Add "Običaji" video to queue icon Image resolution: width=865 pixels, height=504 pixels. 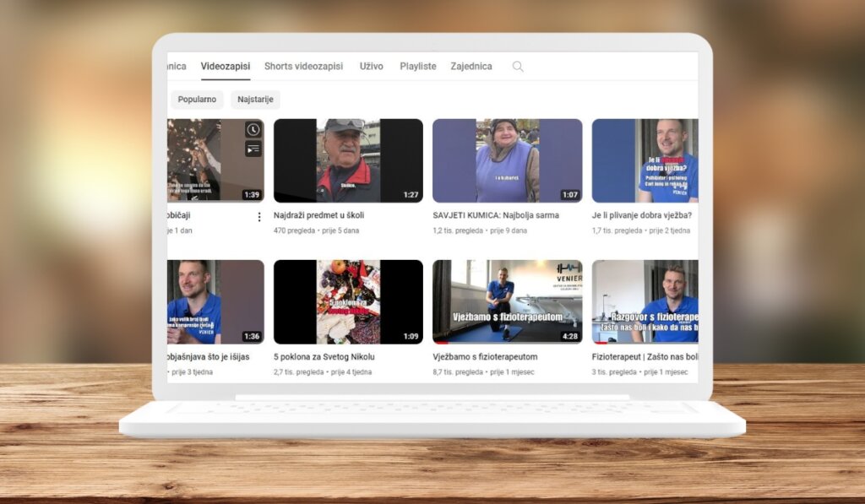click(253, 148)
